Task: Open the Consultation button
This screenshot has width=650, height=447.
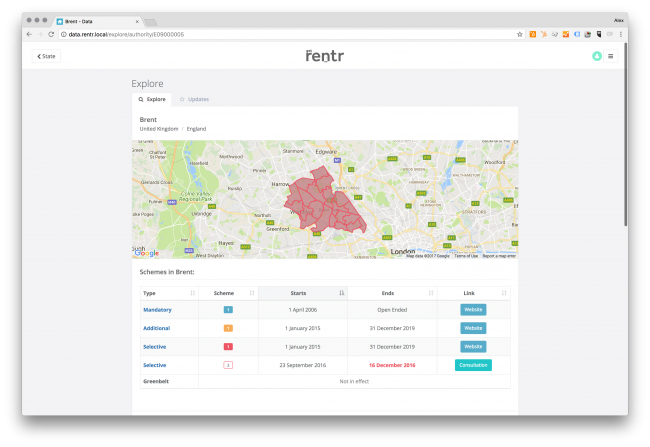Action: (473, 365)
